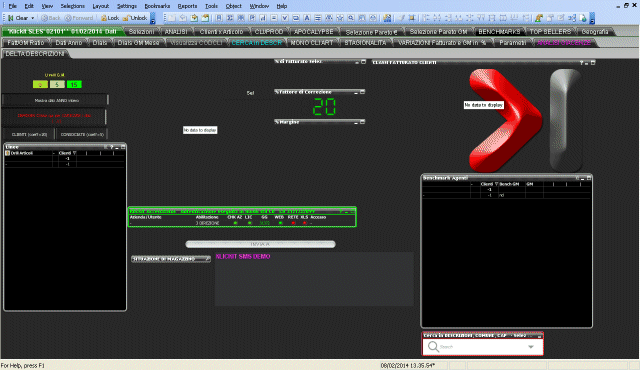Open the Layout menu

(100, 6)
